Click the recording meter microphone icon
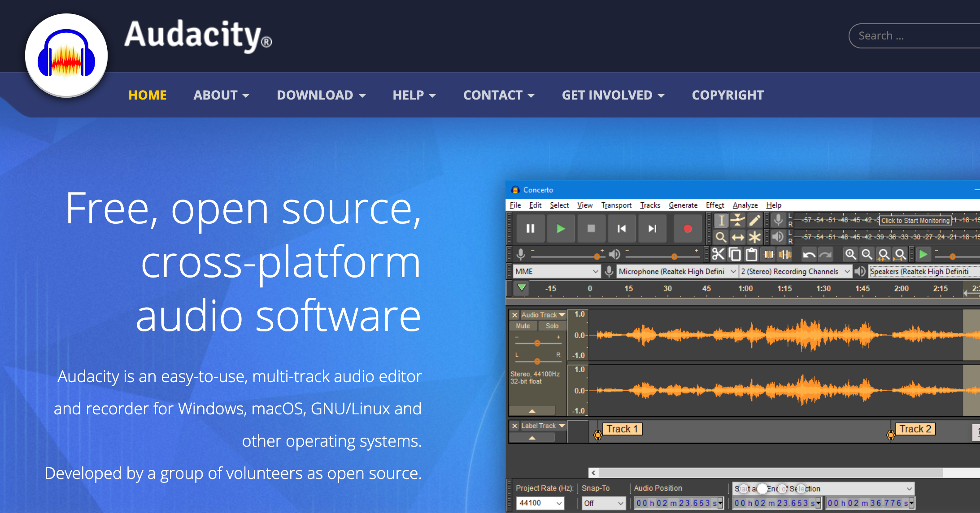Viewport: 980px width, 513px height. point(779,220)
